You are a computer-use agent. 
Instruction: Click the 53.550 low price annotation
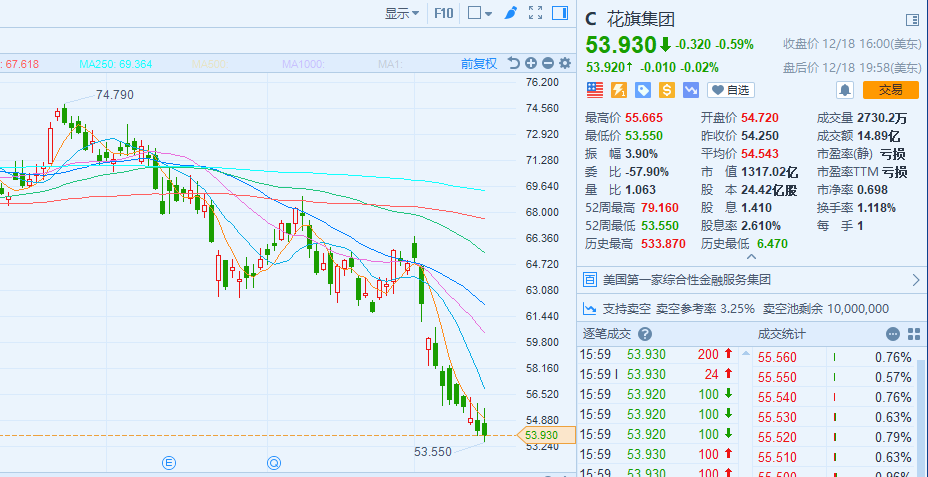(x=432, y=452)
